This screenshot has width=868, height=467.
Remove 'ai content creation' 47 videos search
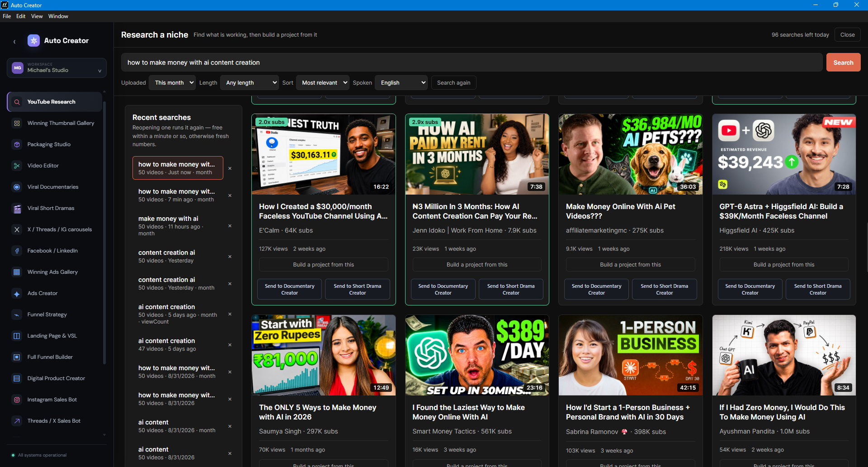[230, 345]
